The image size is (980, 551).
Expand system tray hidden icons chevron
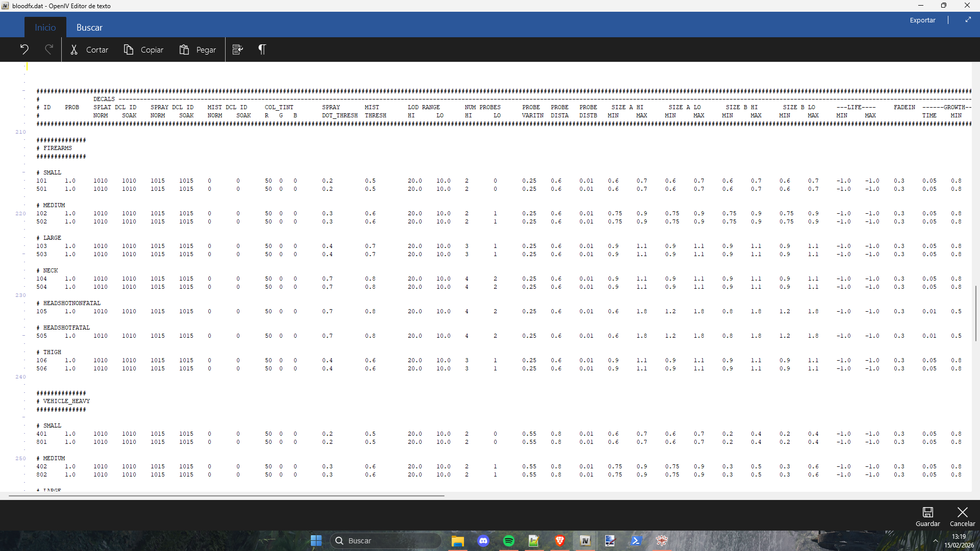point(936,541)
